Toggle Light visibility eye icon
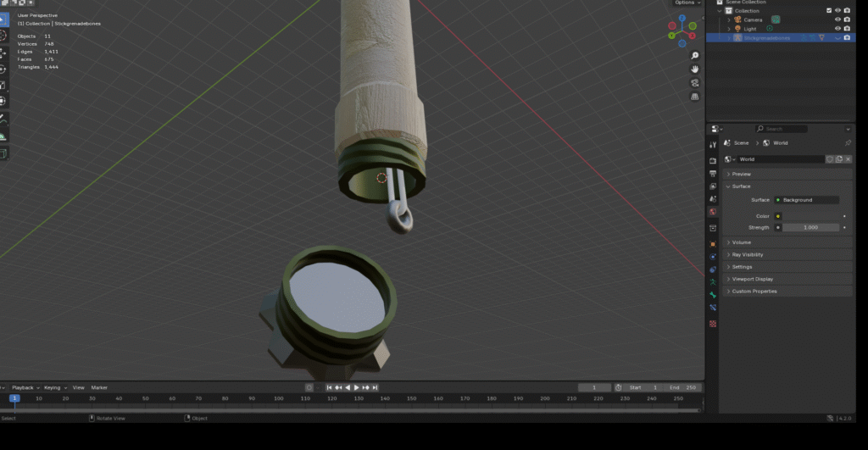The width and height of the screenshot is (868, 450). coord(837,29)
